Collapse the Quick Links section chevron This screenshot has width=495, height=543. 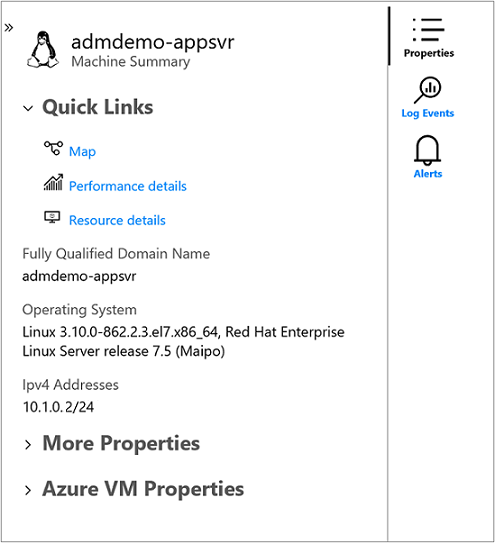(28, 108)
